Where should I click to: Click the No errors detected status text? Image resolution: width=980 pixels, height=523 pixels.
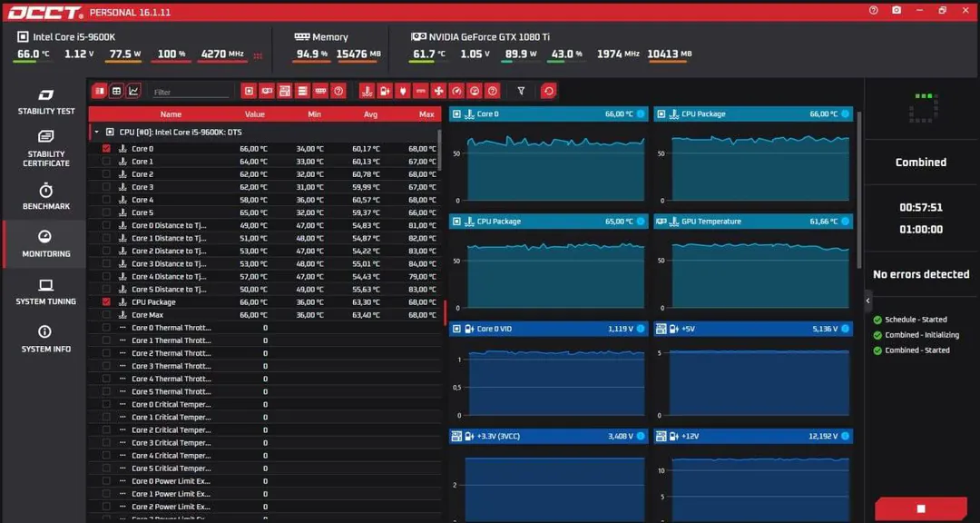tap(921, 274)
